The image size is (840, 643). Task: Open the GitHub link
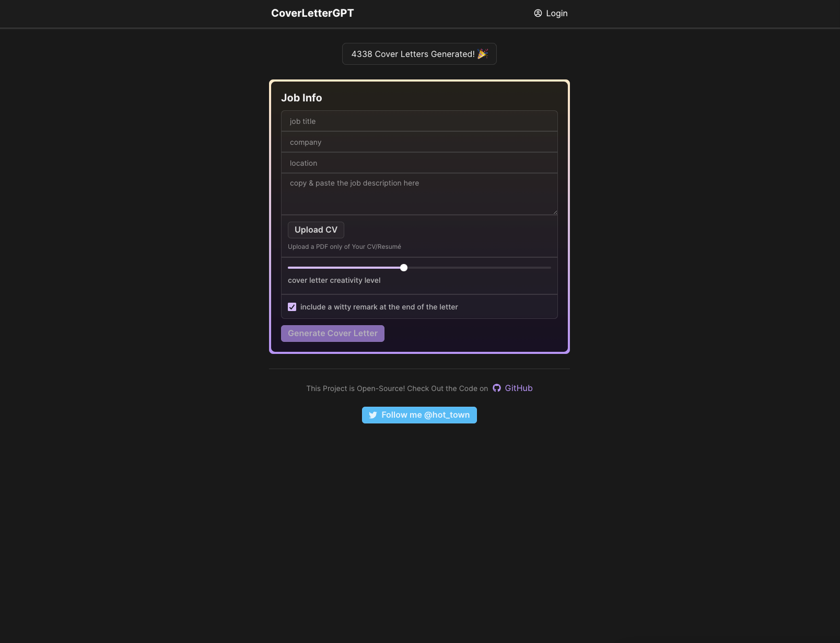tap(512, 388)
